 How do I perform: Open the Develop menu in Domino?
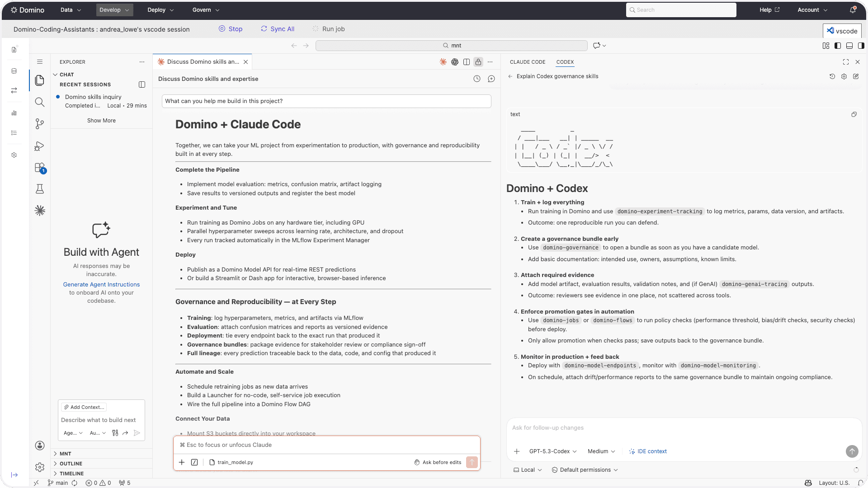[x=114, y=10]
